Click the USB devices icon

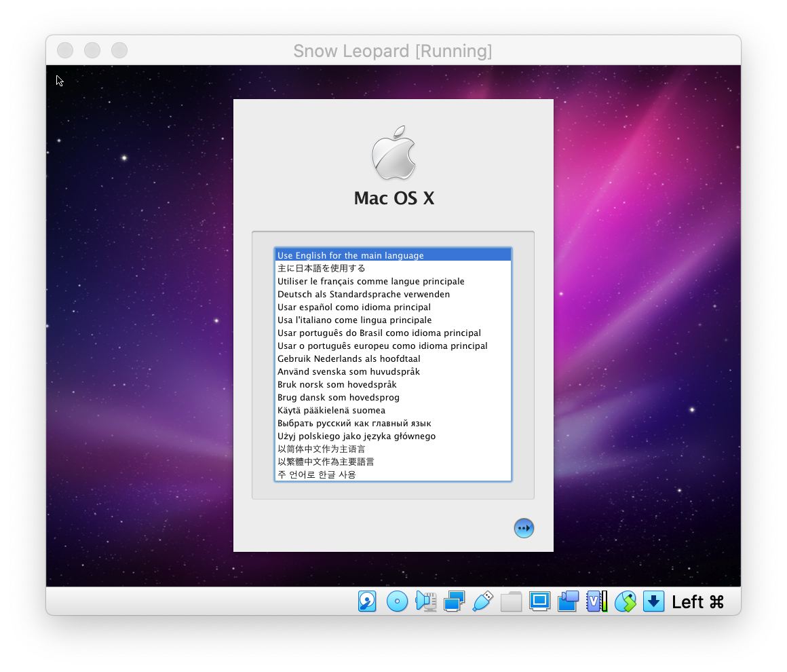(x=483, y=601)
